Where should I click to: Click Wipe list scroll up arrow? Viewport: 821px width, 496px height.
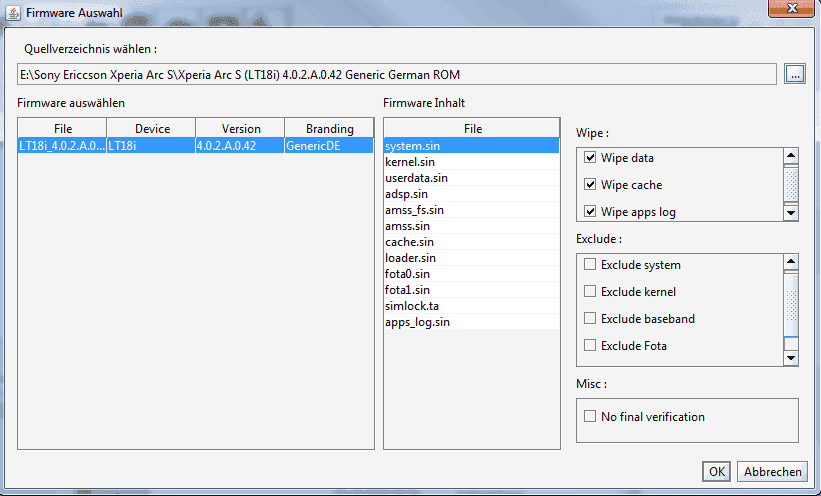(x=791, y=156)
